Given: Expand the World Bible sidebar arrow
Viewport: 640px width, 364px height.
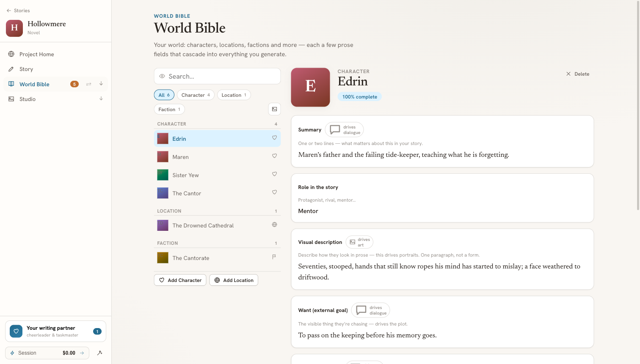Looking at the screenshot, I should click(101, 84).
